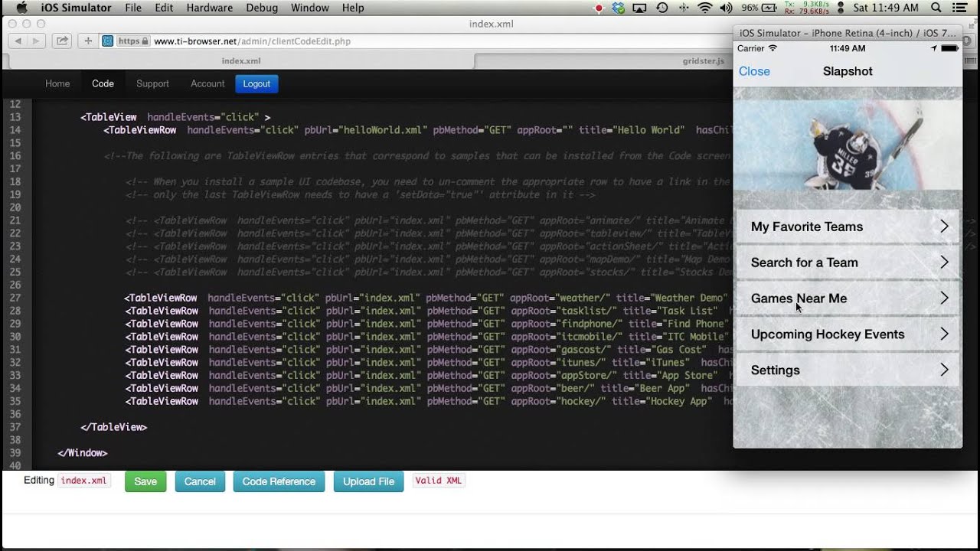Screen dimensions: 980x551
Task: Click the https lock indicator
Action: pos(133,41)
